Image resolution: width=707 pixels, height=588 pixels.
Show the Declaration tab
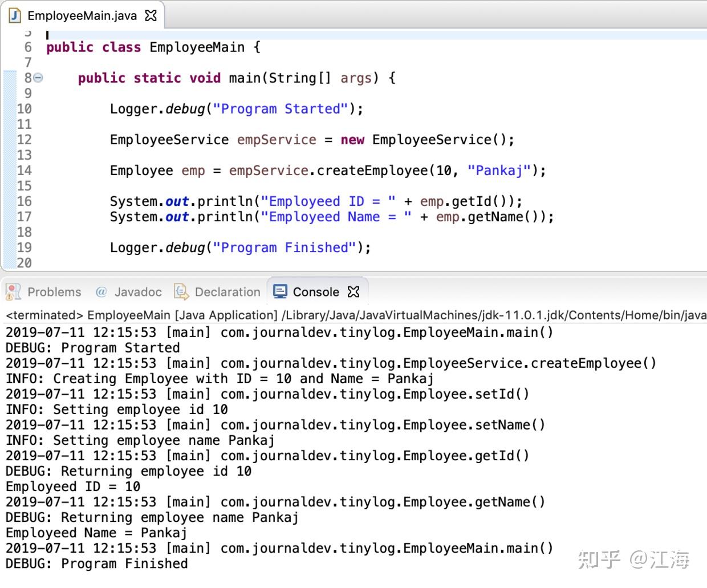click(x=217, y=292)
